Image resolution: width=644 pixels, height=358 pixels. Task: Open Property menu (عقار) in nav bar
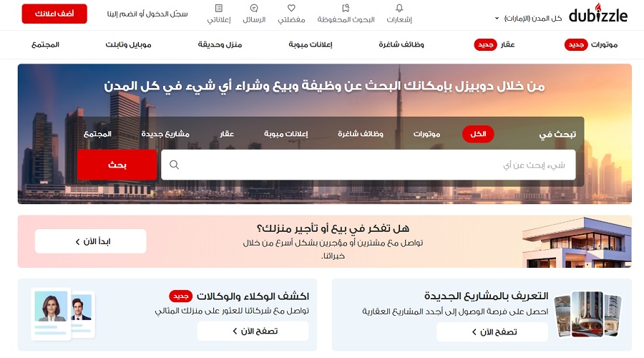507,44
